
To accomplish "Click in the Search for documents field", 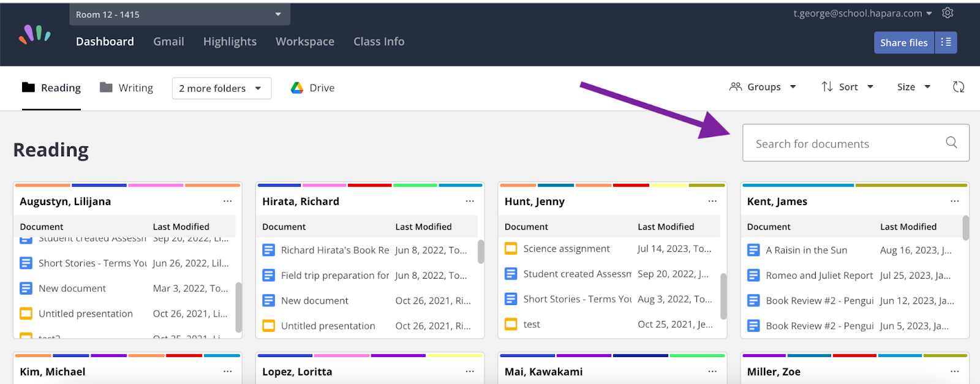I will 856,143.
